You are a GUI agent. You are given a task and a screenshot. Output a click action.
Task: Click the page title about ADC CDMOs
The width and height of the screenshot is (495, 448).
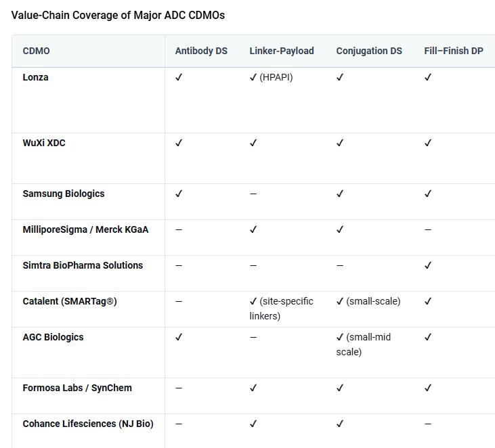coord(118,15)
